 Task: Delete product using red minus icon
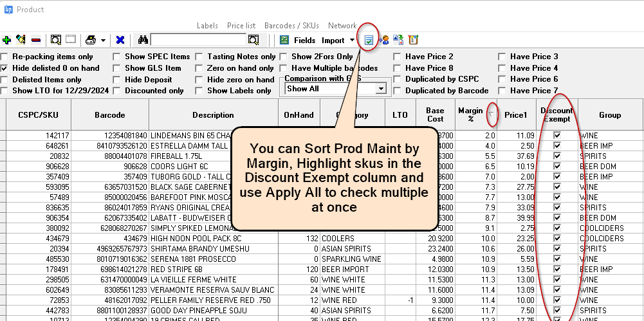point(36,41)
